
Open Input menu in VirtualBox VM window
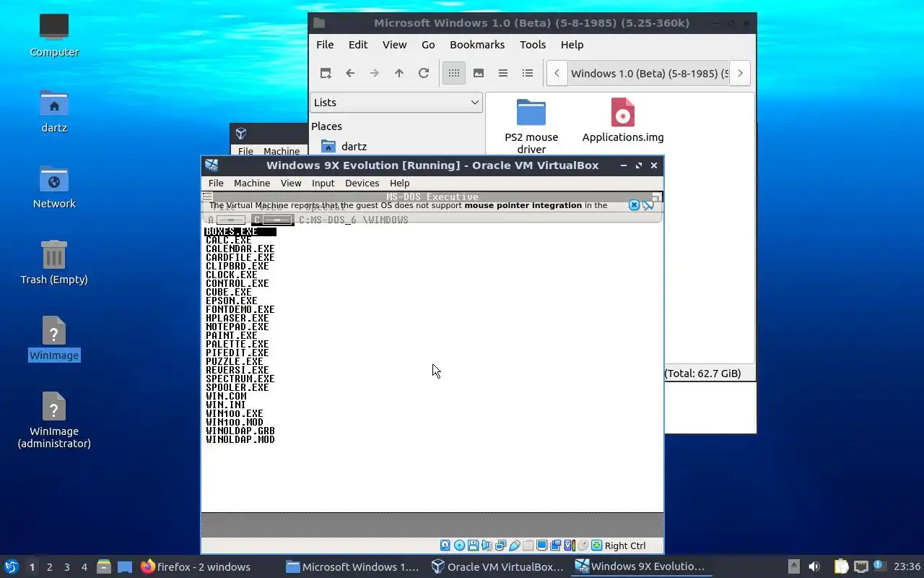(x=323, y=184)
